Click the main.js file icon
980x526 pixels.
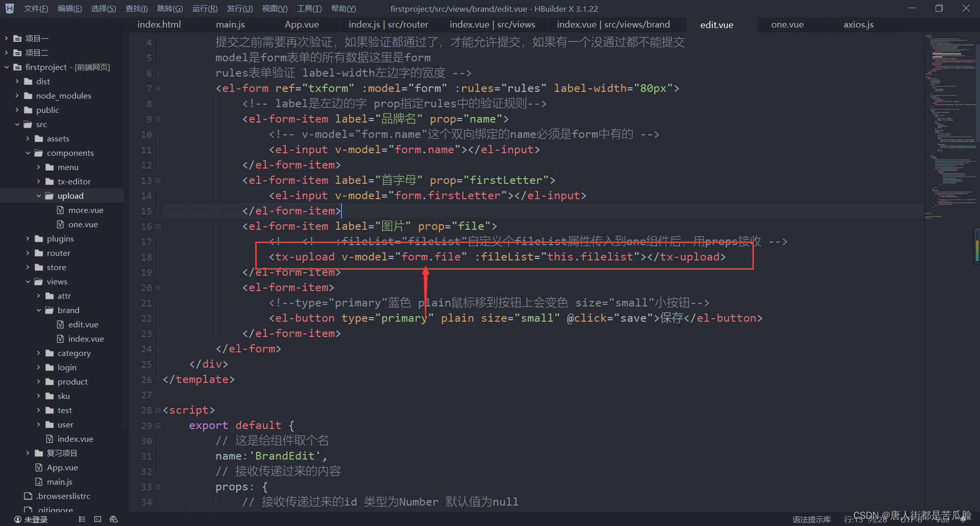coord(39,482)
